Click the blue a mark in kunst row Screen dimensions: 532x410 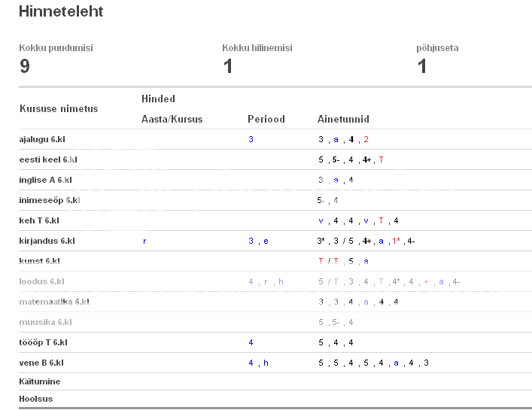click(x=366, y=262)
